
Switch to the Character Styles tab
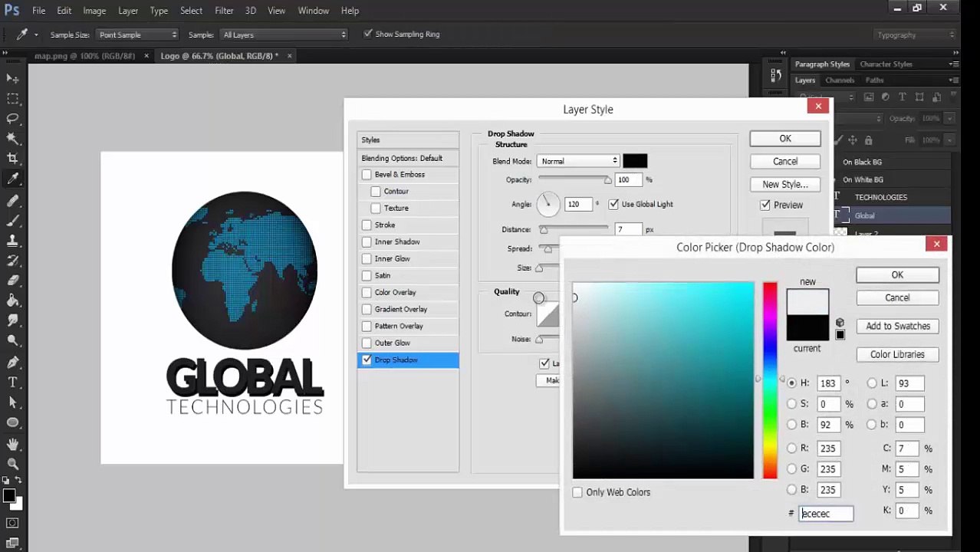[886, 64]
